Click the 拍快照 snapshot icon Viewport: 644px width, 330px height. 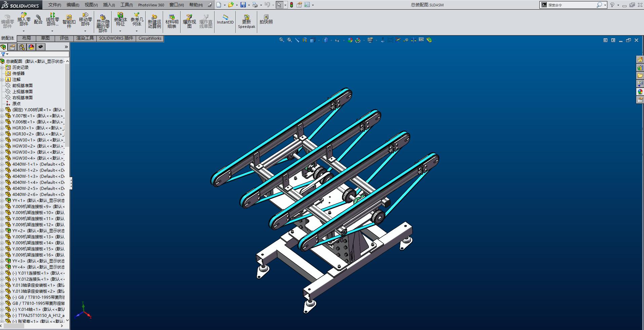[266, 19]
